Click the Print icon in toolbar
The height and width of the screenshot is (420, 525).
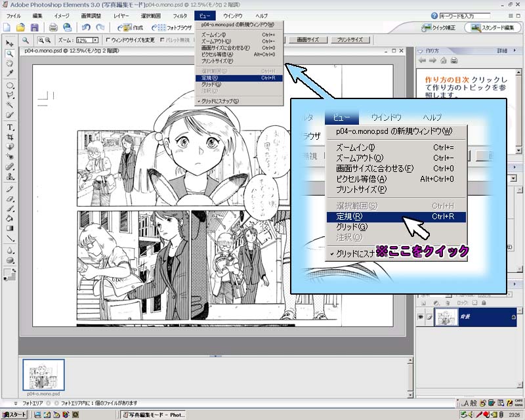point(53,28)
